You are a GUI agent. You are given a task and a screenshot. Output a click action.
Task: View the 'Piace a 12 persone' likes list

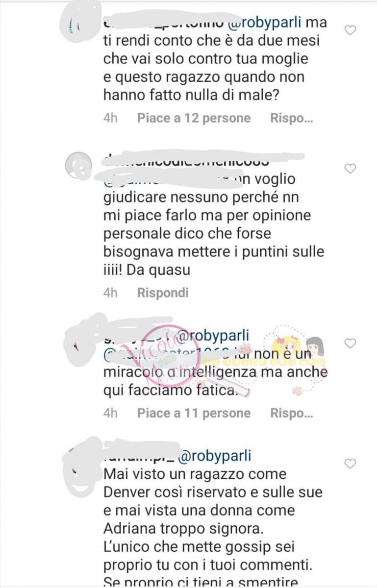[194, 118]
